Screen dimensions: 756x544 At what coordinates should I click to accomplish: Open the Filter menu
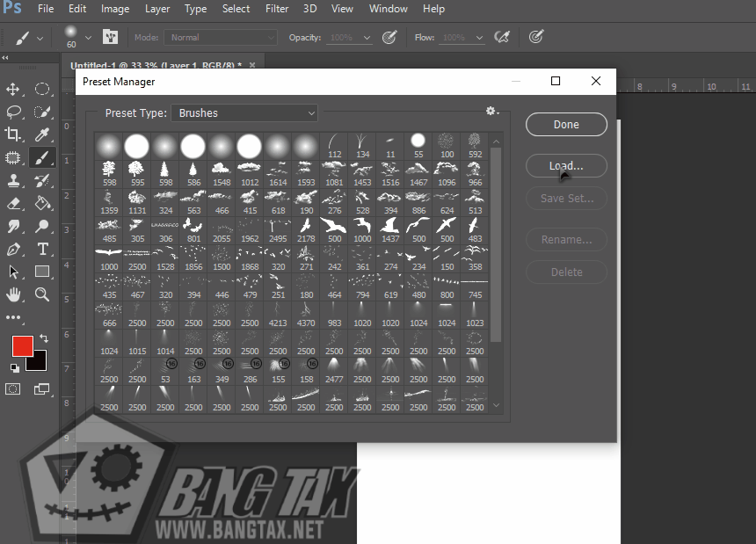pos(277,9)
